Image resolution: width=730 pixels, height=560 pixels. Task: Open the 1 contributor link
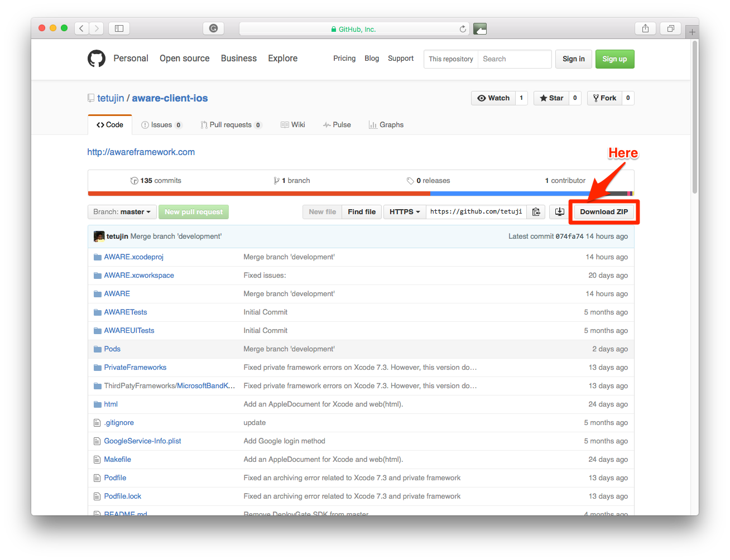[x=565, y=181]
